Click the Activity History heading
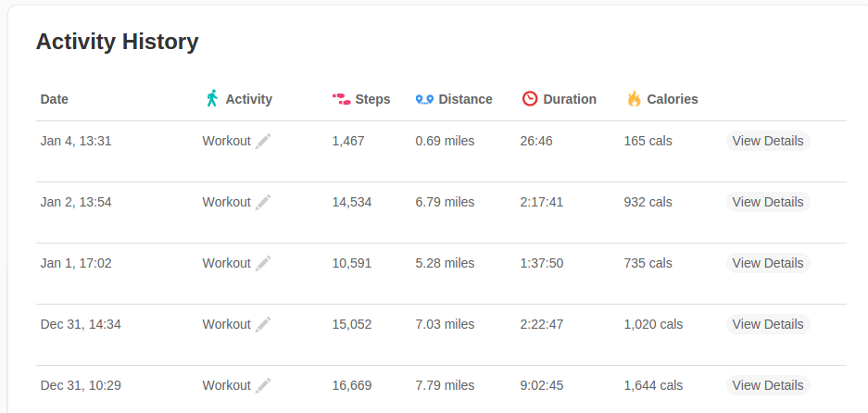Screen dimensions: 868x413 [x=118, y=42]
